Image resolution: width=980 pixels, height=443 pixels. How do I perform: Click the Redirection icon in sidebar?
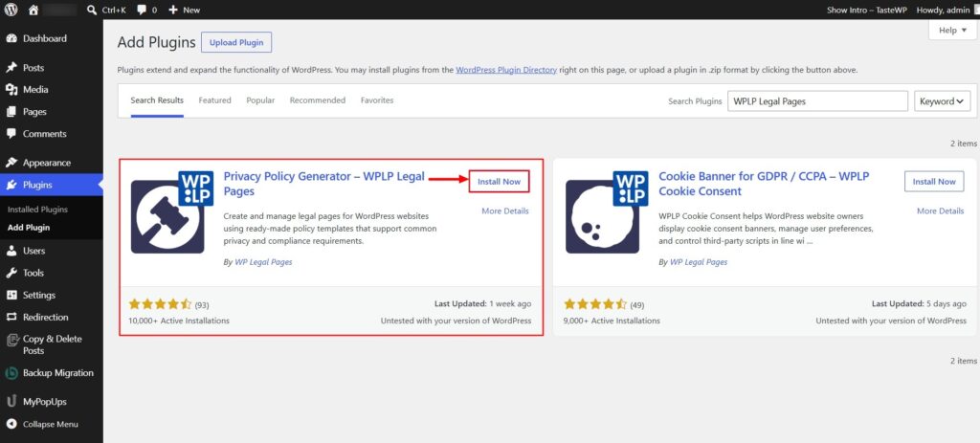[11, 318]
